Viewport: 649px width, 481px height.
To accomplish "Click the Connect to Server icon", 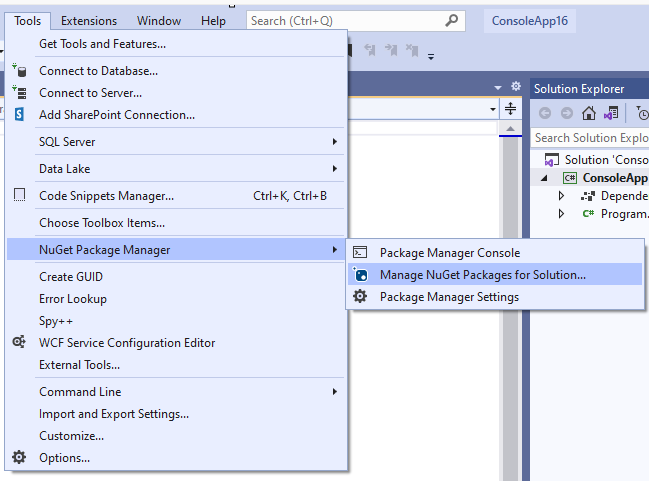I will coord(19,92).
